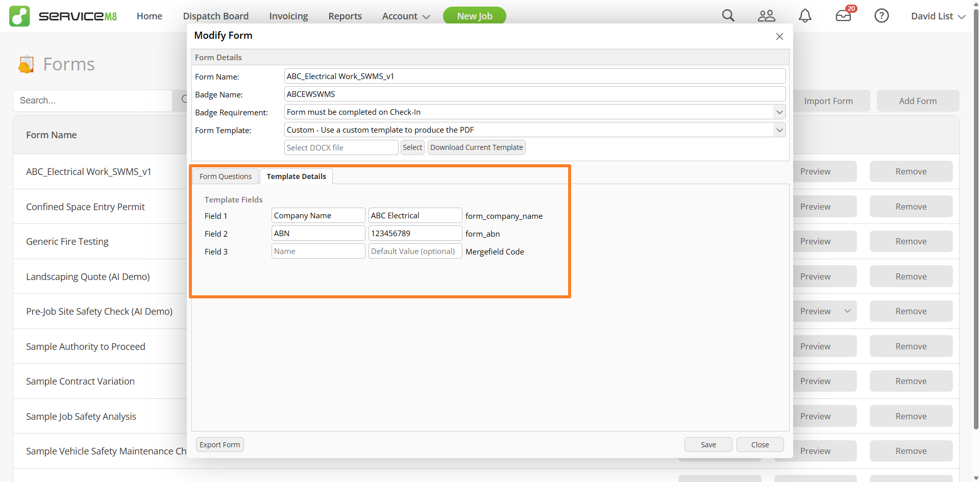
Task: Select Confined Space Entry Permit row
Action: click(85, 207)
